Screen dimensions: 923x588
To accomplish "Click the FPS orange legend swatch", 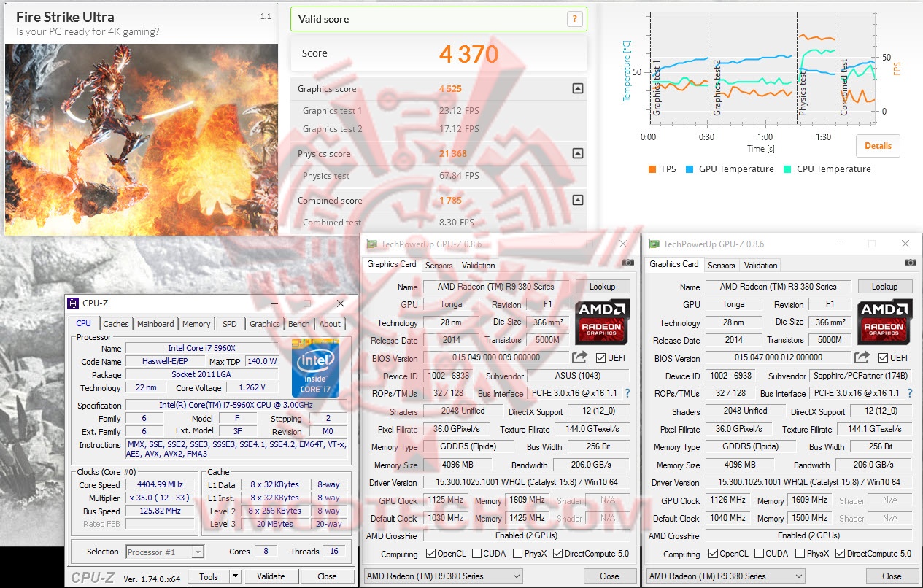I will pyautogui.click(x=652, y=169).
